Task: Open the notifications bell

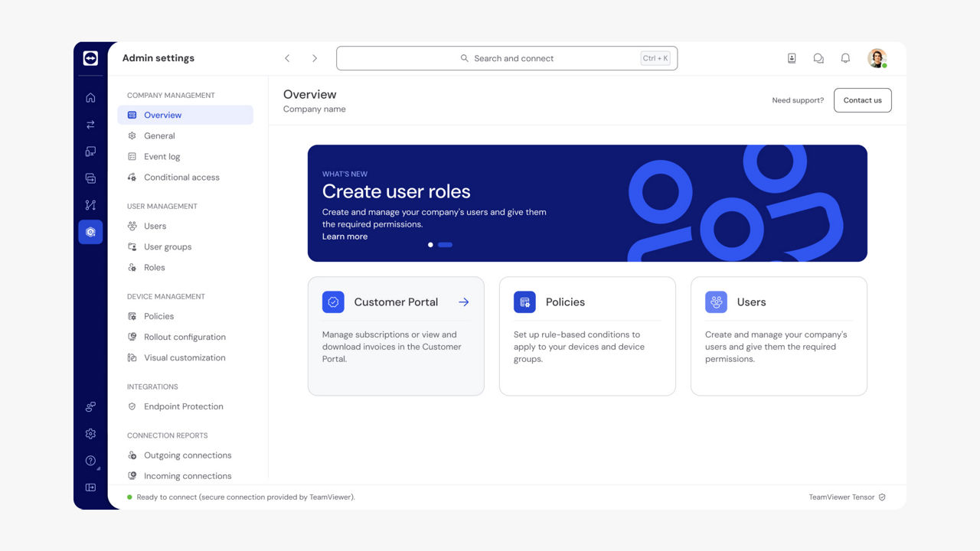Action: 845,58
